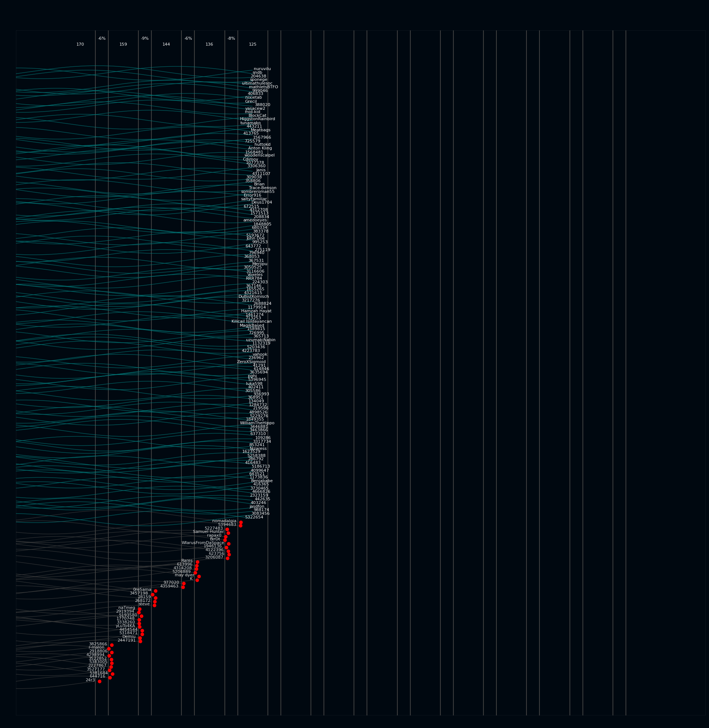Image resolution: width=709 pixels, height=728 pixels.
Task: Click the steve label
Action: pos(144,604)
